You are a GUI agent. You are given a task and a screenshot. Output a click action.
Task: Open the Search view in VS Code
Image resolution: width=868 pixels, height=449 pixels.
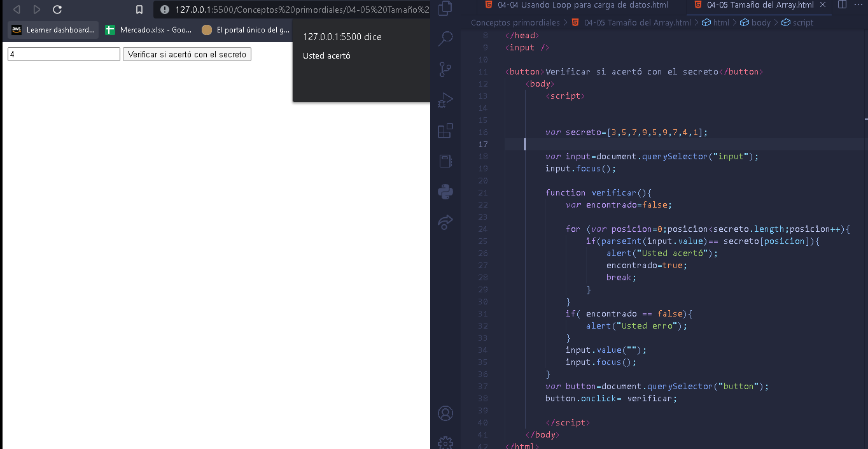pyautogui.click(x=445, y=38)
